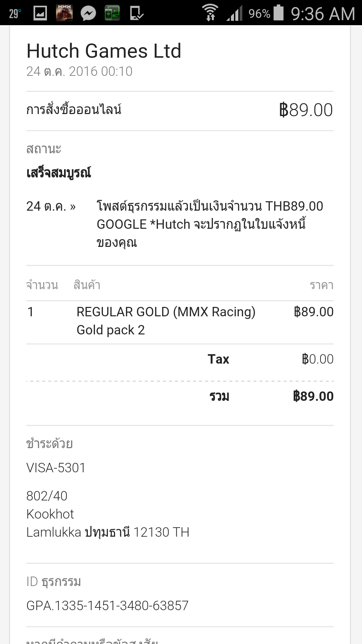Tap transaction ID GPA.1335-1451-3480-63857
The width and height of the screenshot is (362, 644).
107,605
